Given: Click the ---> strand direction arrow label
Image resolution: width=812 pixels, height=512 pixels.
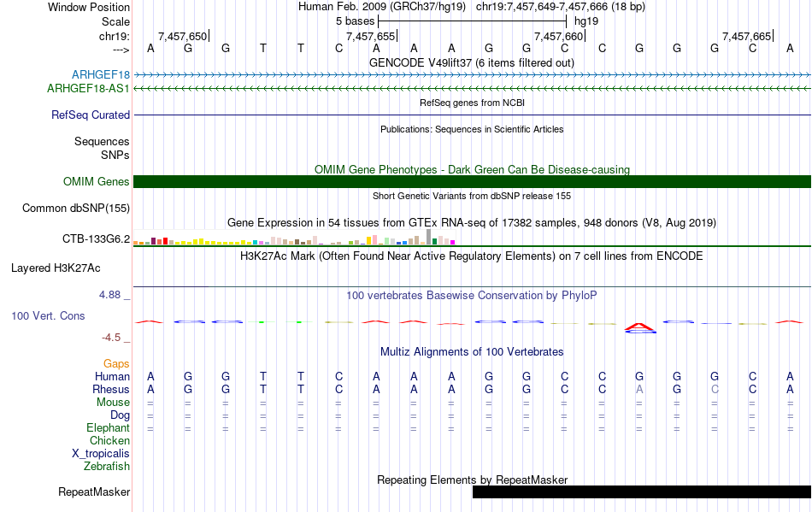Looking at the screenshot, I should [x=121, y=50].
